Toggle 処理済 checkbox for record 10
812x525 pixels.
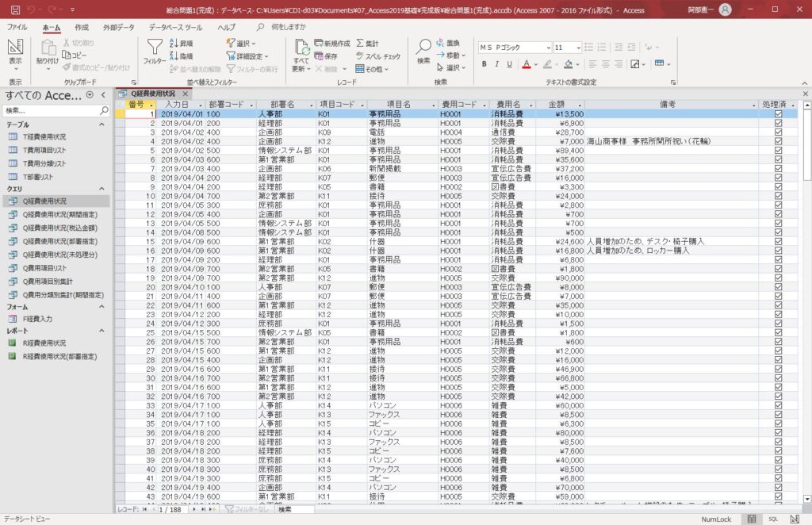click(778, 196)
